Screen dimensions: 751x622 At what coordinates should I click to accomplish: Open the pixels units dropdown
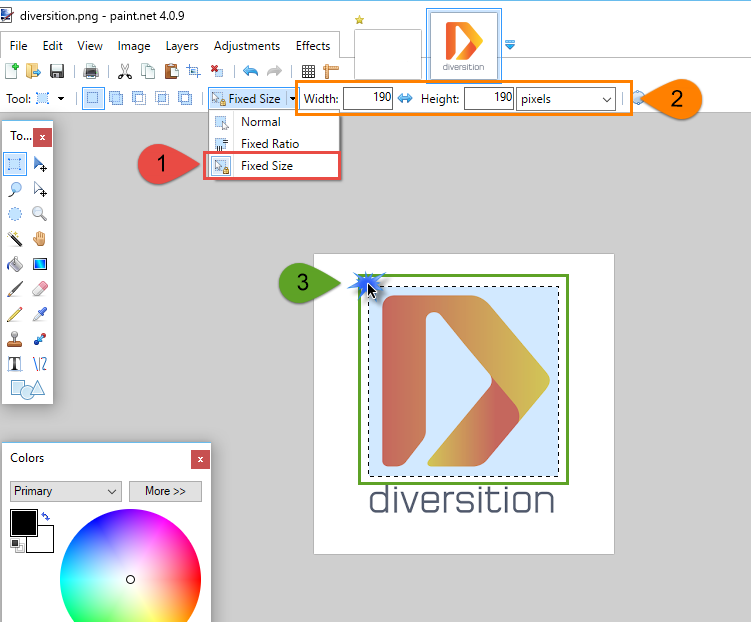566,99
